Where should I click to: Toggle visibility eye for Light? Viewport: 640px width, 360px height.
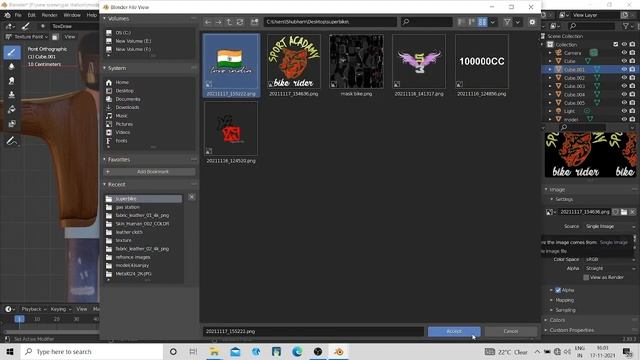click(x=624, y=111)
